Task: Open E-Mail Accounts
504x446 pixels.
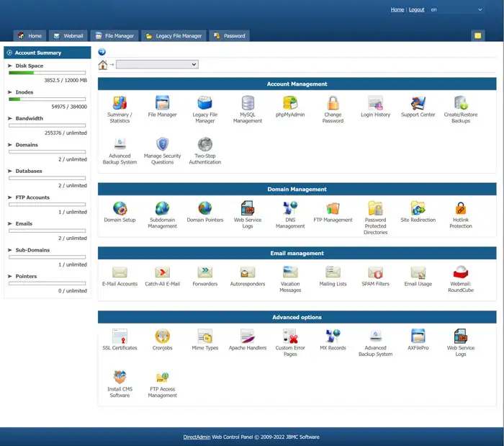Action: tap(120, 275)
